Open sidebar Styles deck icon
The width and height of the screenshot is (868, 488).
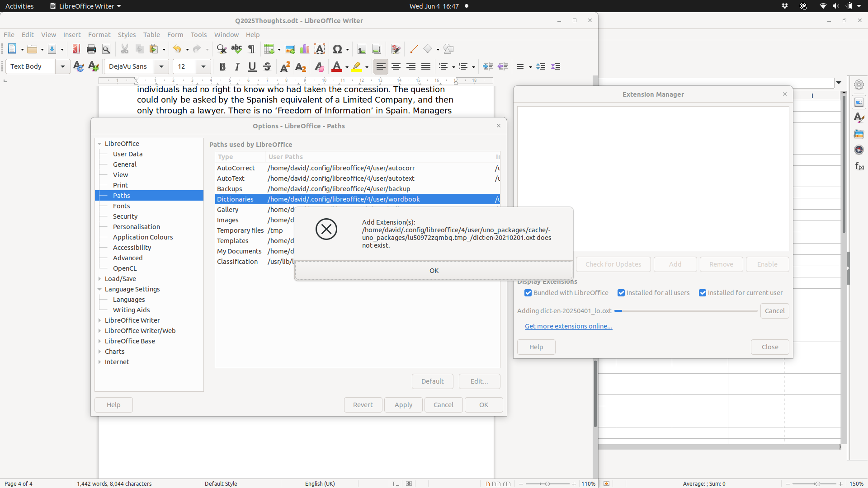coord(859,118)
